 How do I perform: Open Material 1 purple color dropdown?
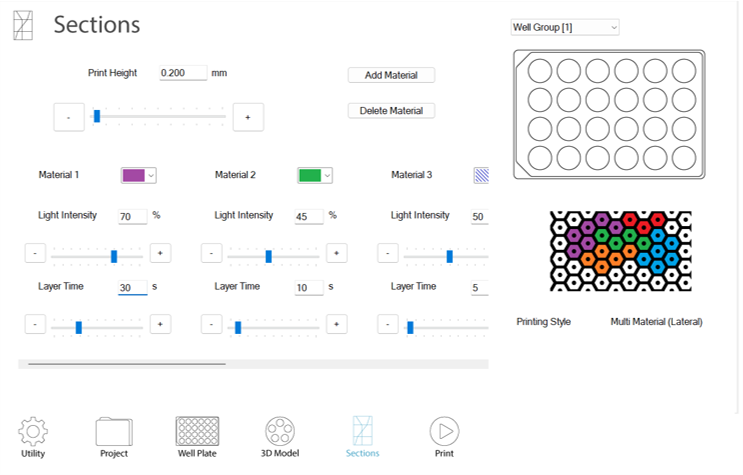pos(139,175)
